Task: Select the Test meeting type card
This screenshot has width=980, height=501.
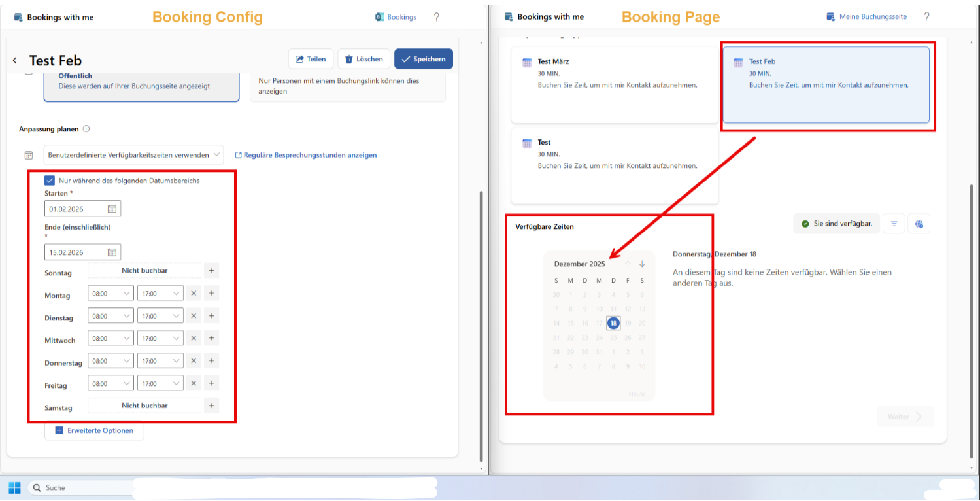Action: (x=615, y=165)
